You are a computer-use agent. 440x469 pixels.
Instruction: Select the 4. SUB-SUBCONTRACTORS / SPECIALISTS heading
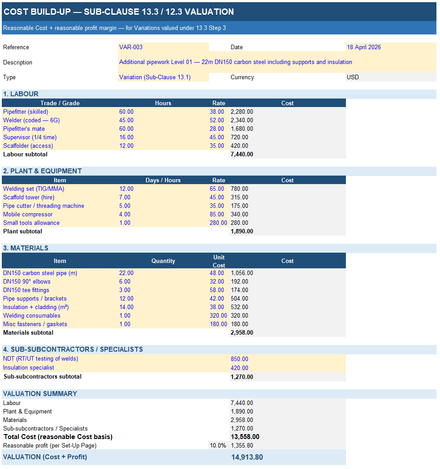click(73, 349)
